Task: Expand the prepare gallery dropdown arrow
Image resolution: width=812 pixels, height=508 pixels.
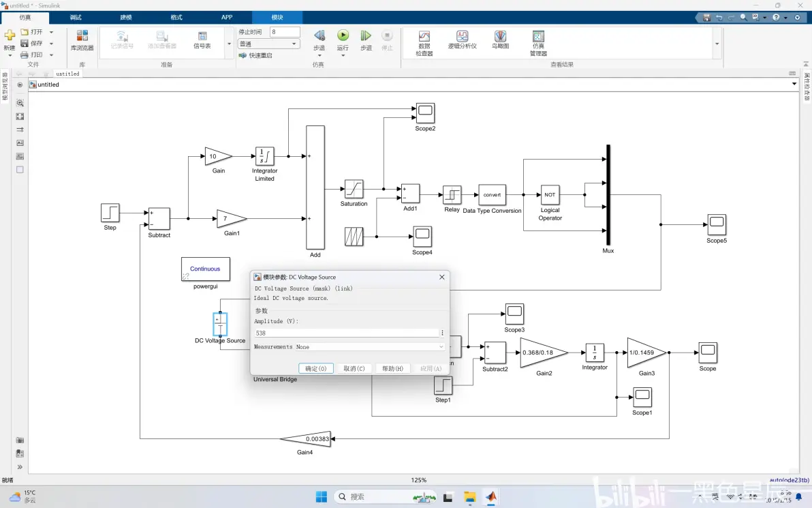Action: point(230,44)
